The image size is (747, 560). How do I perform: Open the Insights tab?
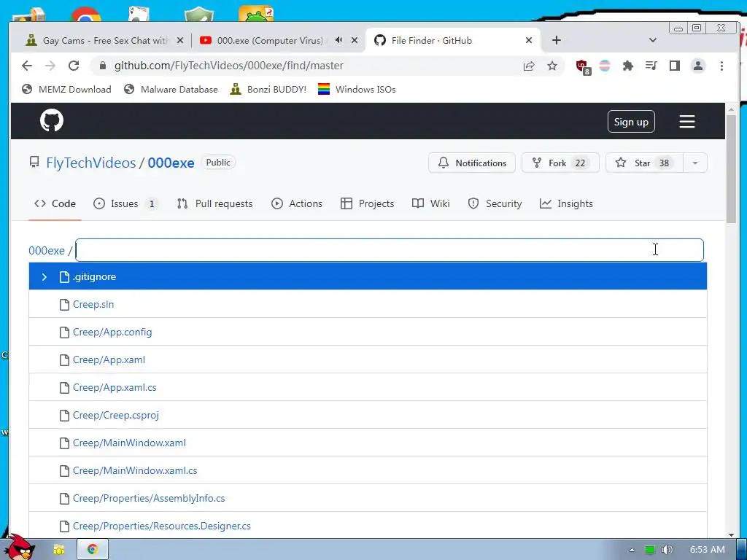(566, 204)
